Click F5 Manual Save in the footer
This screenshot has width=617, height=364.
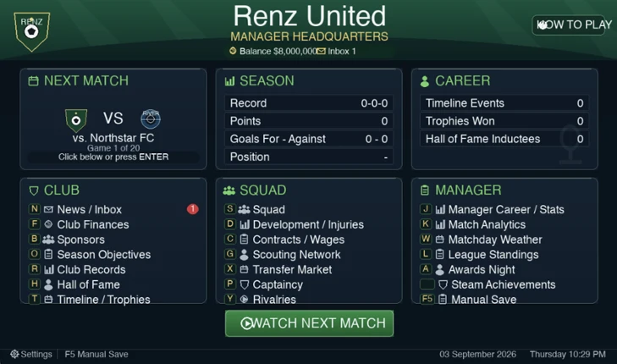[x=96, y=354]
